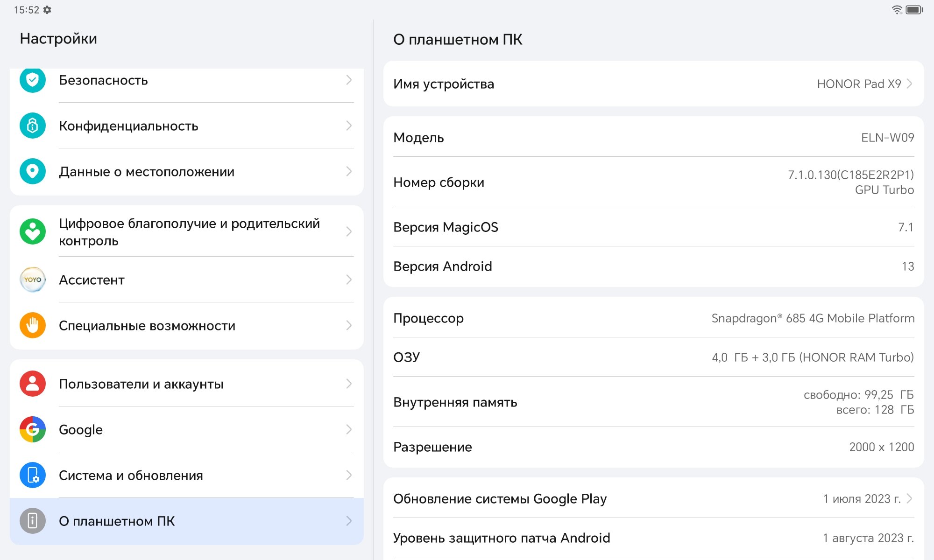
Task: Tap the Users and accounts person icon
Action: [x=33, y=384]
